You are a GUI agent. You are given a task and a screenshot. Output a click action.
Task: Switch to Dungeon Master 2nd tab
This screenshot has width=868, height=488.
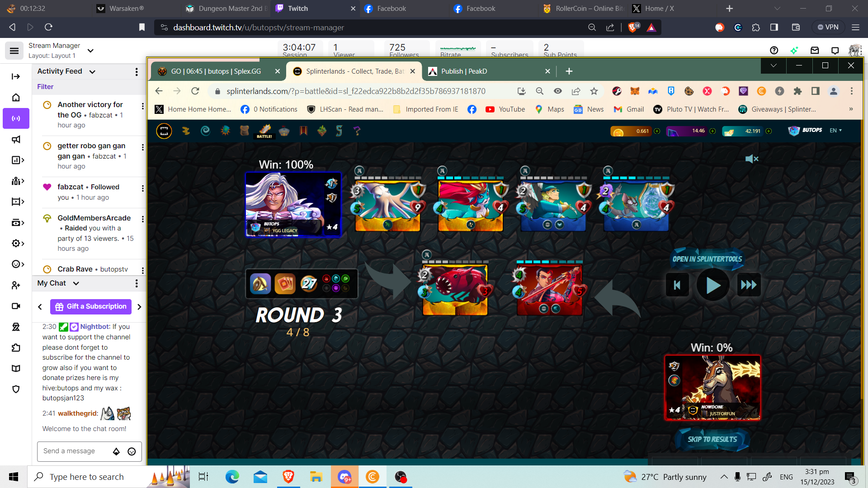[x=226, y=8]
